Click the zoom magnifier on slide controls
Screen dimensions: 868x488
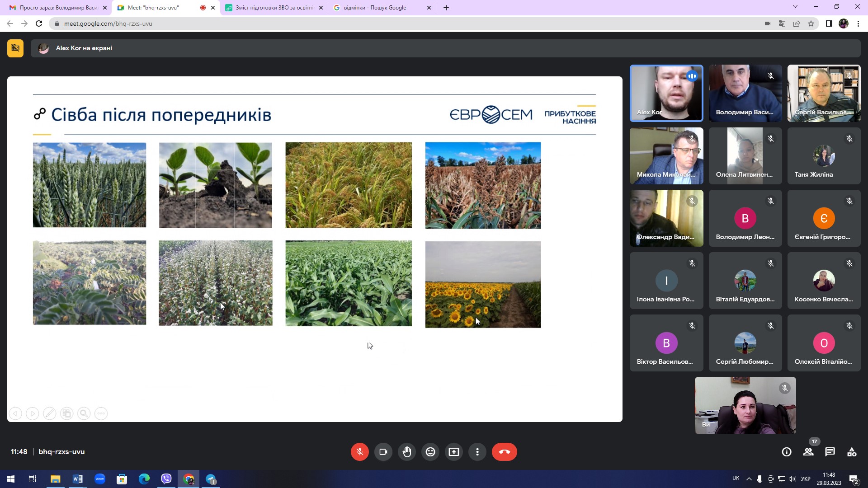(84, 413)
